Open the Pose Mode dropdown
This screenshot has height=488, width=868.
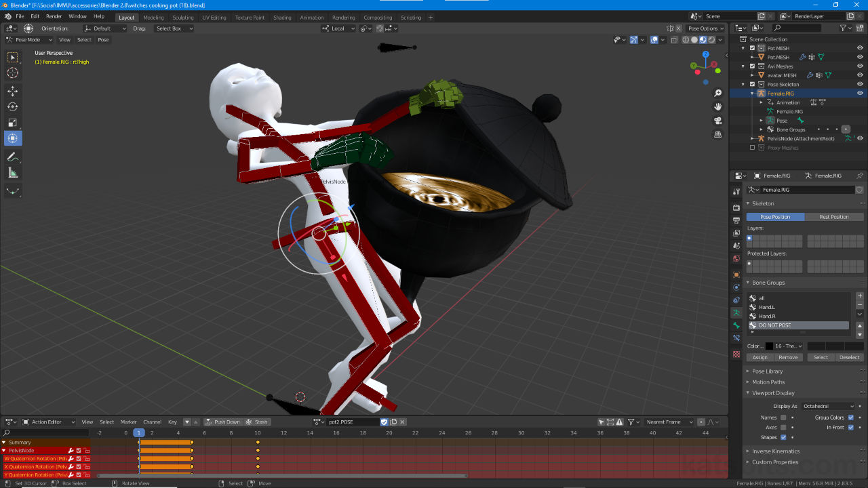tap(29, 39)
